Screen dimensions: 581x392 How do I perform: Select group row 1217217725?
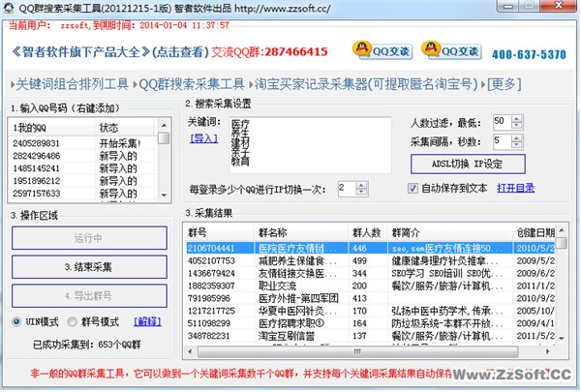click(x=371, y=311)
